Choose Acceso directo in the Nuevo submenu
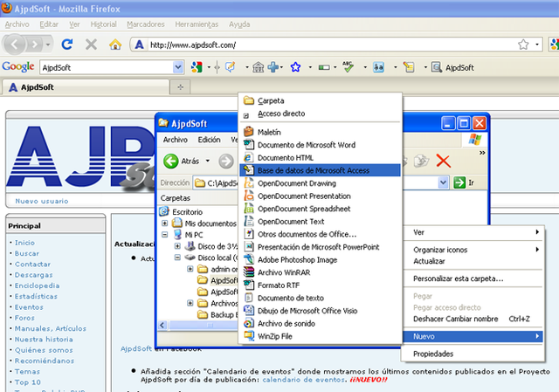This screenshot has height=392, width=559. (x=321, y=113)
